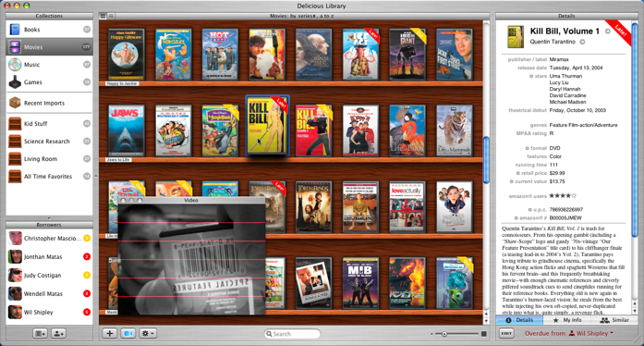644x346 pixels.
Task: Switch to the Details tab
Action: point(519,320)
